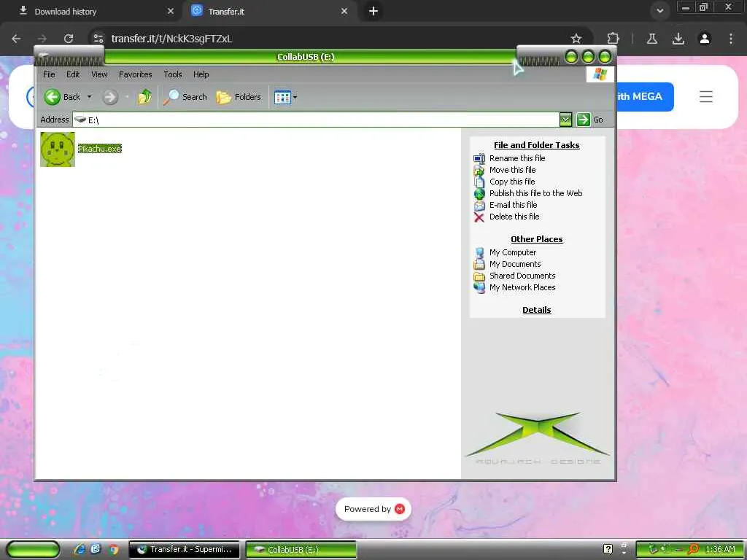Viewport: 747px width, 560px height.
Task: Select the Pikachu.exe icon
Action: [58, 149]
